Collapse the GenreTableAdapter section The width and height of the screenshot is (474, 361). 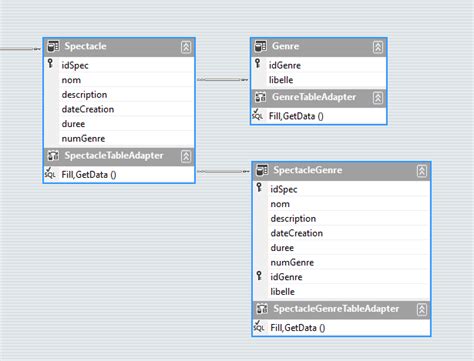point(378,98)
